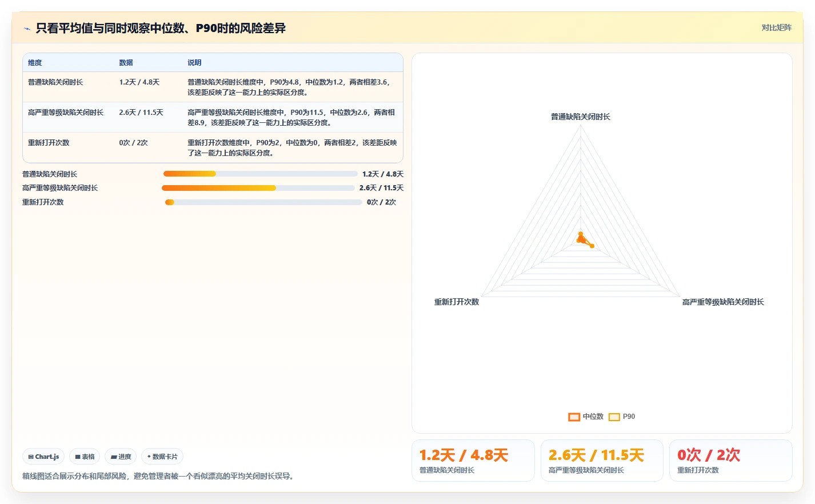Open the 1.2天 / 4.8天 data card
The width and height of the screenshot is (815, 504).
[x=473, y=461]
